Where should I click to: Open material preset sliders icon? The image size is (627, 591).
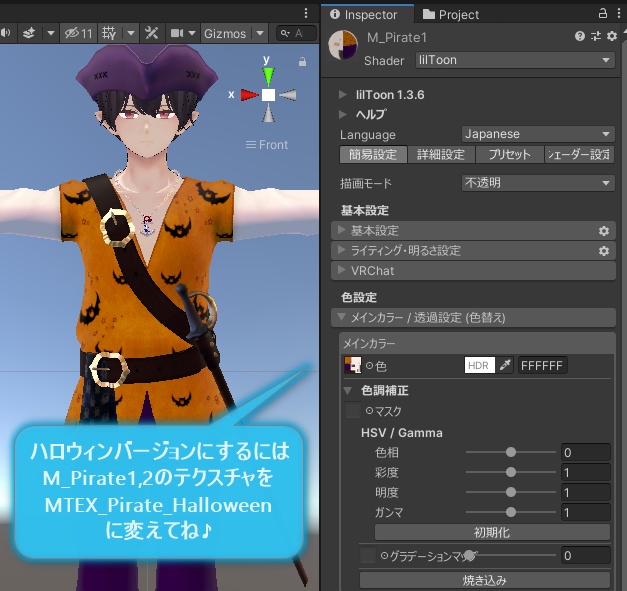point(596,36)
